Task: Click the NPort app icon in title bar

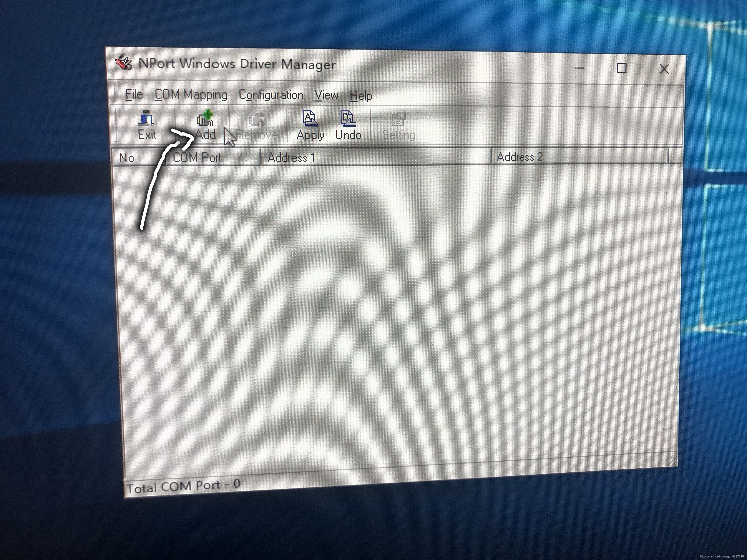Action: point(124,62)
